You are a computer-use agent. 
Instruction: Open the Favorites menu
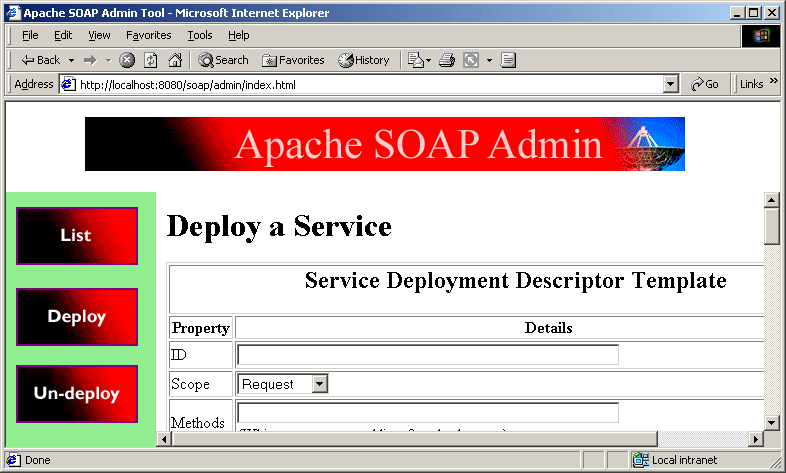(x=148, y=35)
